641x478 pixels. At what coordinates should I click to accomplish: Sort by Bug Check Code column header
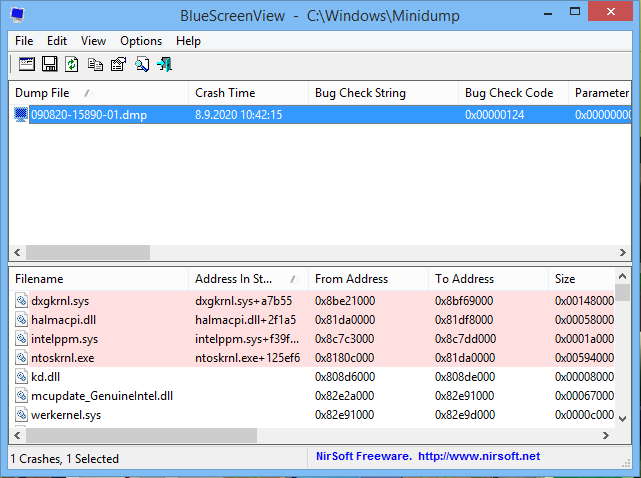tap(509, 93)
